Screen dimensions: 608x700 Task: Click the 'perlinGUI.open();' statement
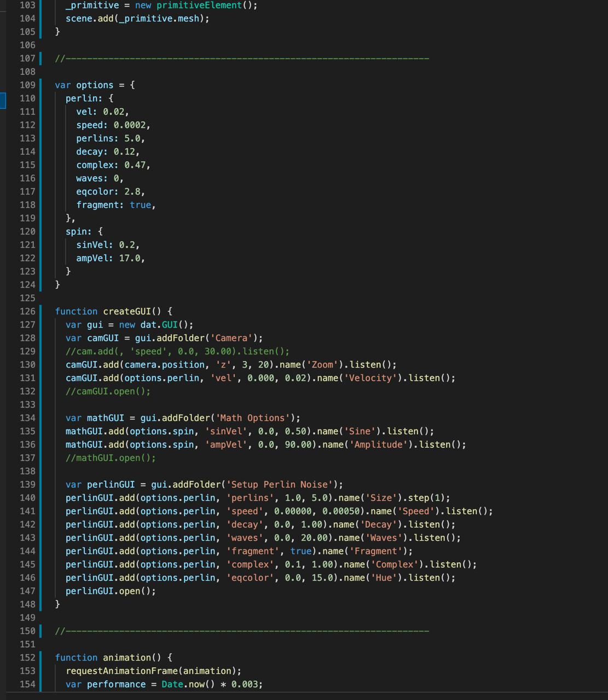(x=111, y=591)
